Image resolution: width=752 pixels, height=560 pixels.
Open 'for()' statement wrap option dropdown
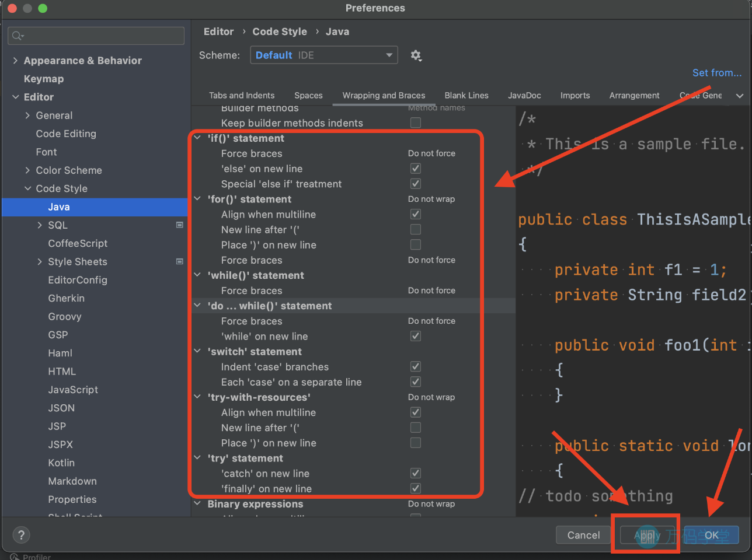tap(431, 199)
